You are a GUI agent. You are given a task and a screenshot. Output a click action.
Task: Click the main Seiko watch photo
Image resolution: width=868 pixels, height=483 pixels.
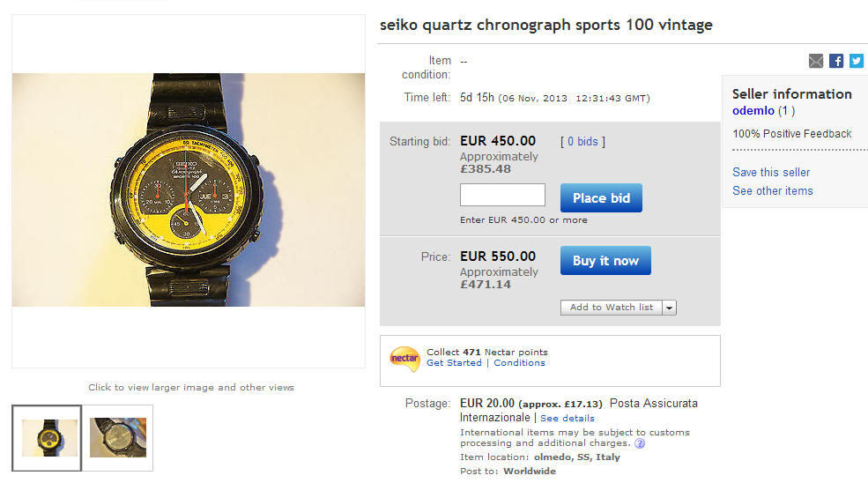click(188, 190)
